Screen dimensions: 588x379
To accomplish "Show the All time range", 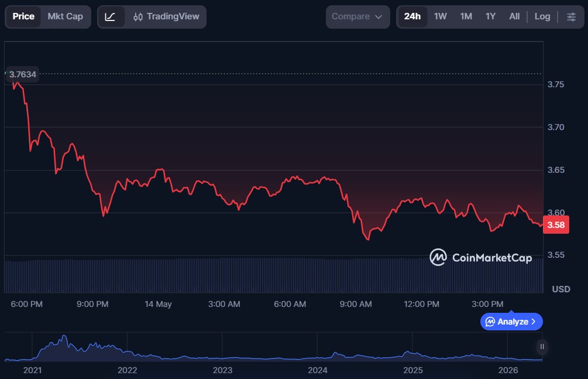I will pos(514,16).
